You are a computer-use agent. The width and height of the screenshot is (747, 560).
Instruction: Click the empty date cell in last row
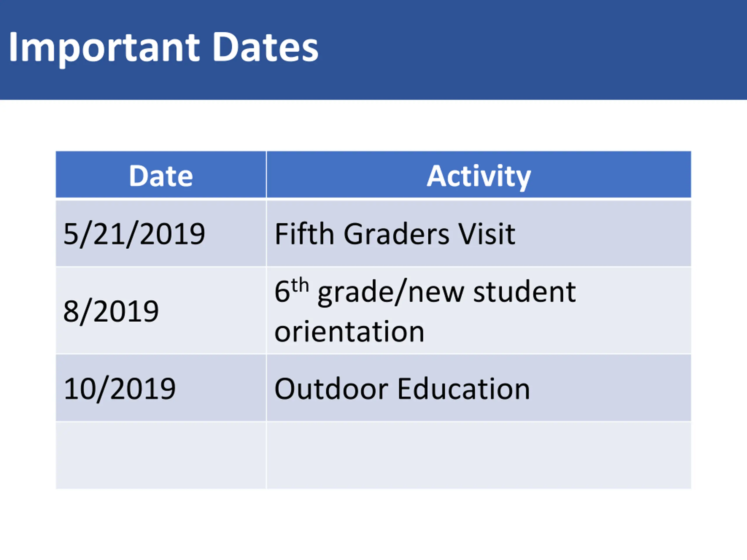[x=161, y=455]
